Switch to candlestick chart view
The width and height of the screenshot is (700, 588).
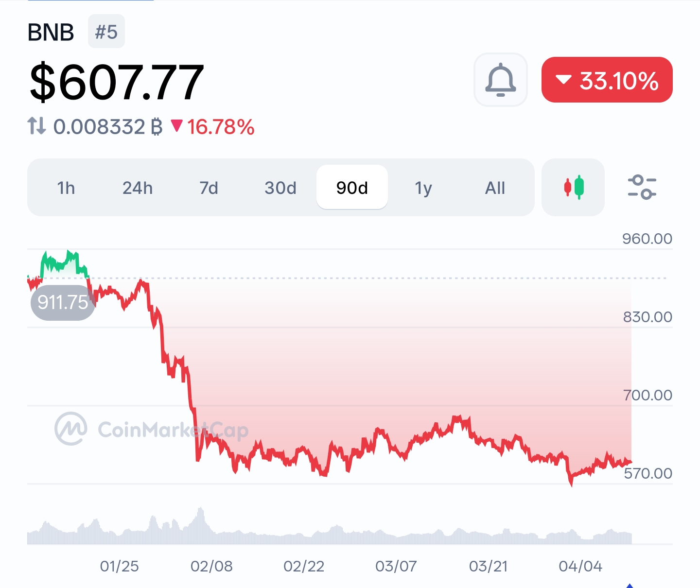click(573, 187)
